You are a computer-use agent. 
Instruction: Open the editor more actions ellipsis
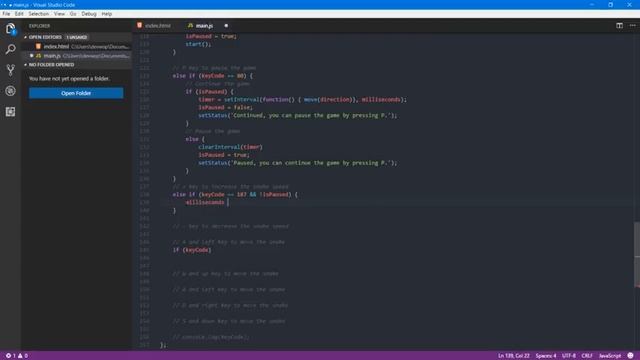pyautogui.click(x=632, y=25)
